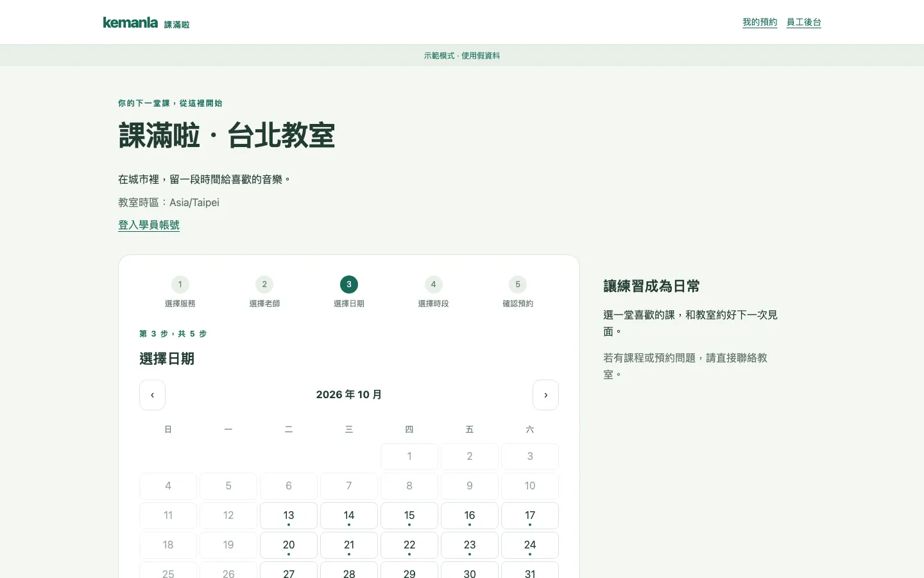Jump to step 5 確認預約

coord(518,292)
